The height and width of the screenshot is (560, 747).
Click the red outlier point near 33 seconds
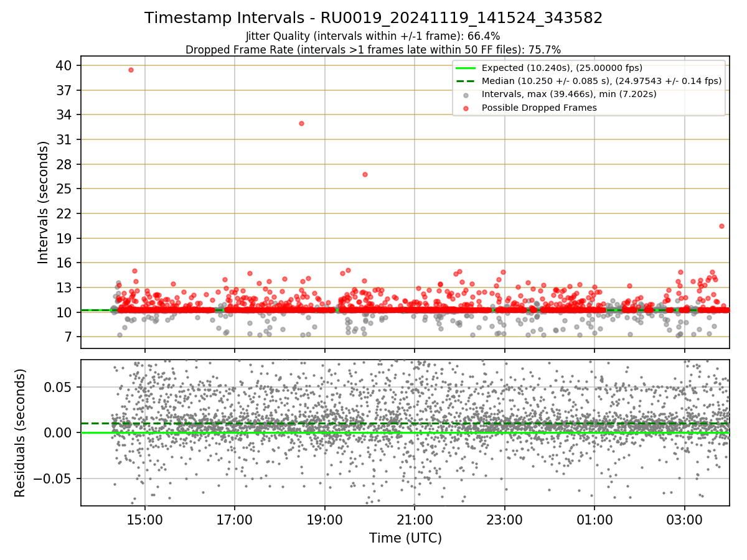point(301,123)
